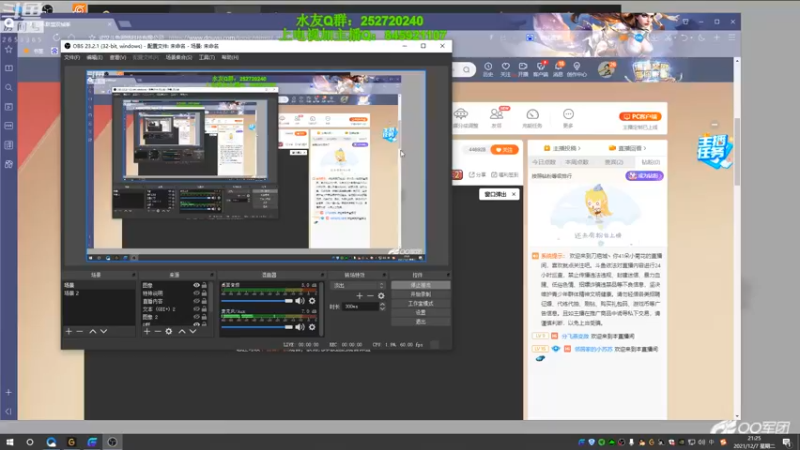Viewport: 800px width, 450px height.
Task: Open source properties gear in 来源 panel
Action: [x=169, y=332]
